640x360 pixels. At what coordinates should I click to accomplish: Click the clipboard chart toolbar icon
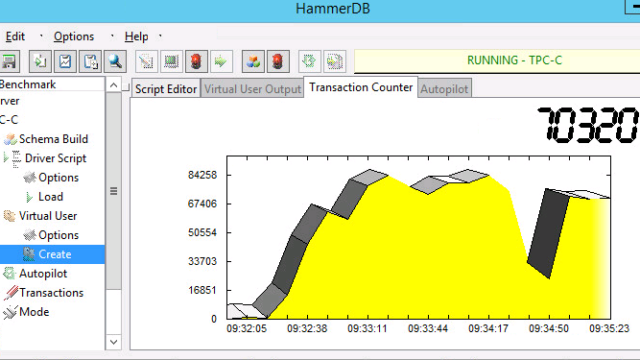pos(65,62)
